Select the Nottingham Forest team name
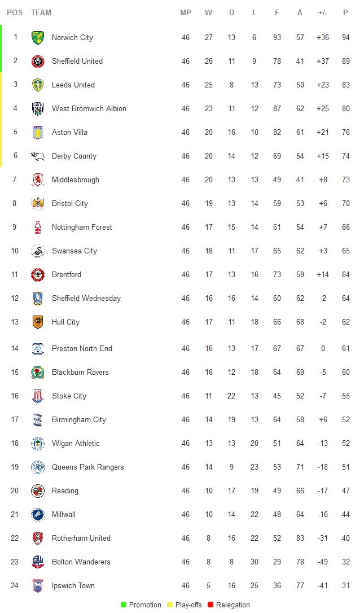364x613 pixels. coord(82,227)
